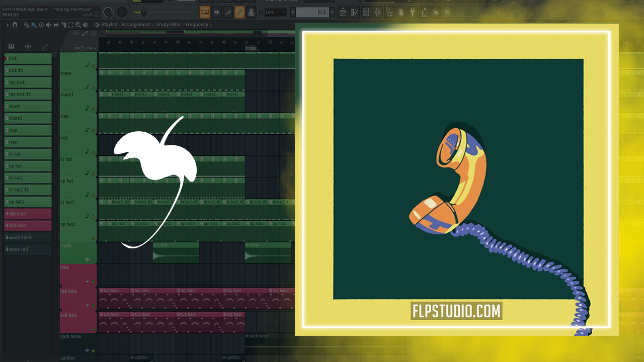Image resolution: width=644 pixels, height=362 pixels.
Task: Mute the sub bass track
Action: pos(93,329)
